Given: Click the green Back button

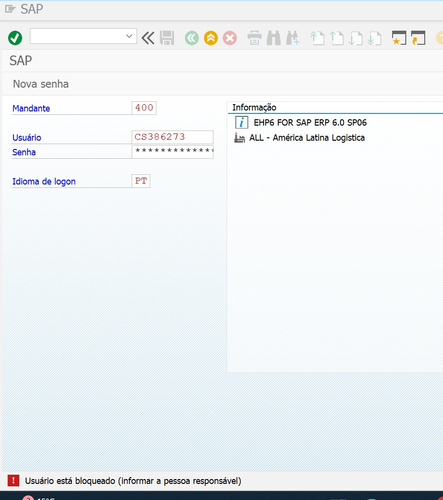Looking at the screenshot, I should pyautogui.click(x=192, y=38).
